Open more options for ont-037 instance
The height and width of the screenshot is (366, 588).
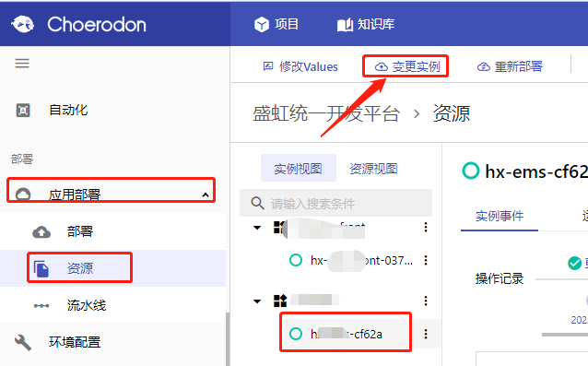(x=426, y=260)
